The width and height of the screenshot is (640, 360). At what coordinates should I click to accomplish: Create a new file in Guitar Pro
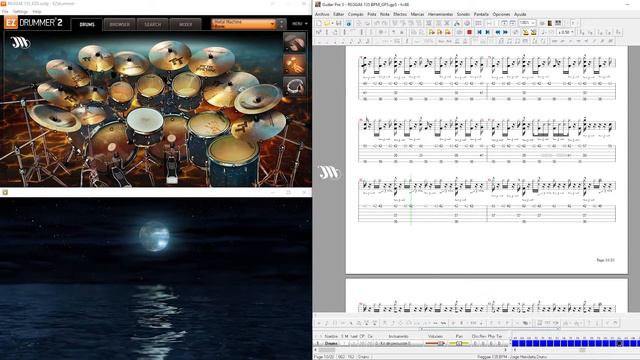tap(320, 23)
